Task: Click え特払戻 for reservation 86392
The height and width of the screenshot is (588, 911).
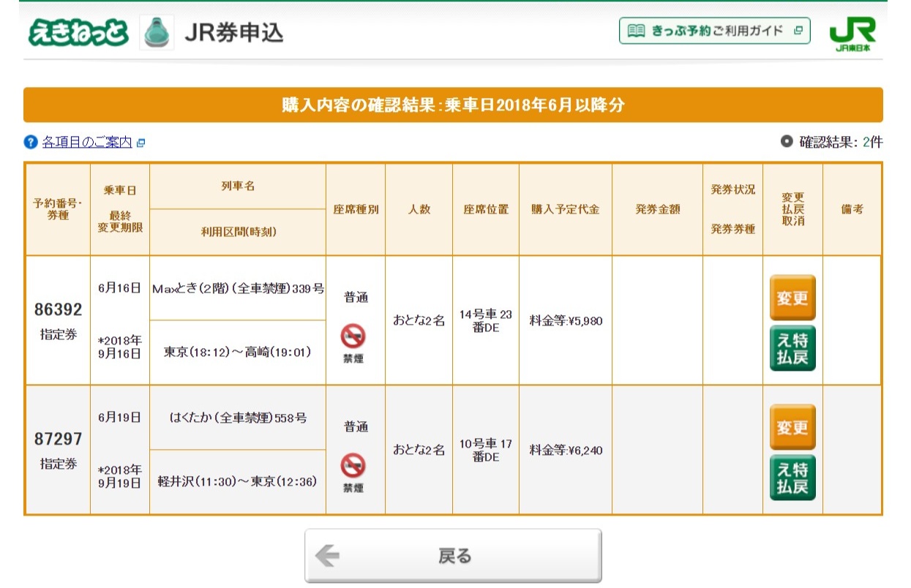Action: coord(792,348)
